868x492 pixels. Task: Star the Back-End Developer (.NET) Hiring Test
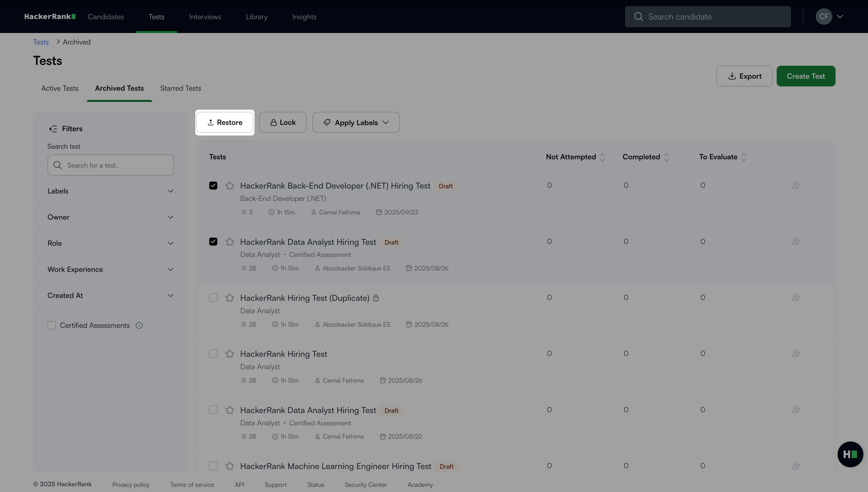(229, 185)
